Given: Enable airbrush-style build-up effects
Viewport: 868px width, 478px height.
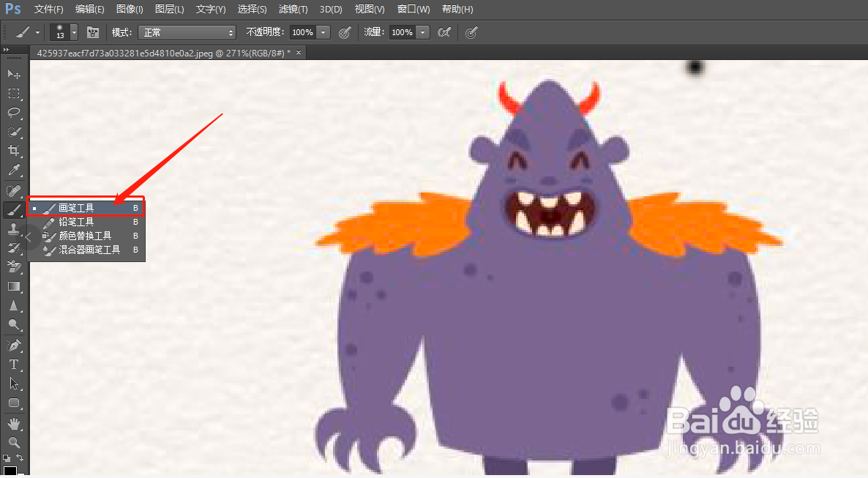Looking at the screenshot, I should tap(444, 33).
